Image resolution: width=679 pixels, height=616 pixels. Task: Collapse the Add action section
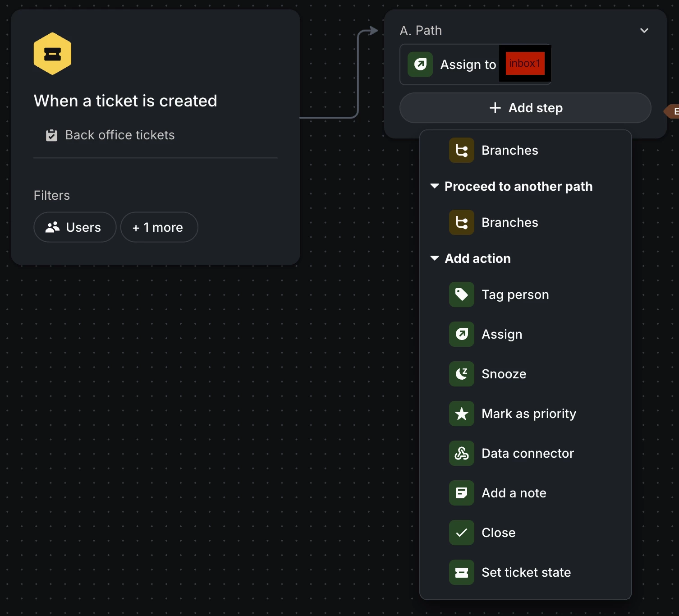(x=435, y=258)
